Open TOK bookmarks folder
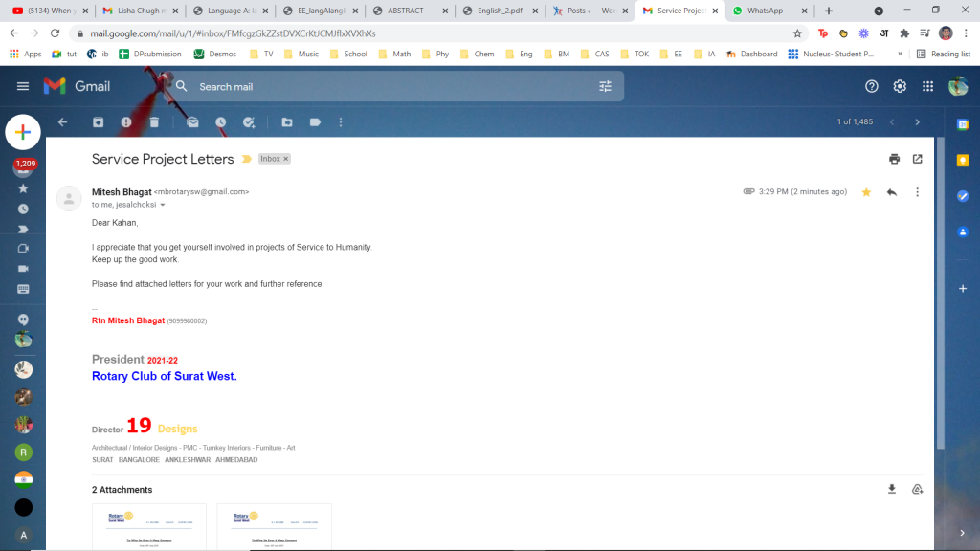Viewport: 980px width, 551px height. [x=635, y=55]
